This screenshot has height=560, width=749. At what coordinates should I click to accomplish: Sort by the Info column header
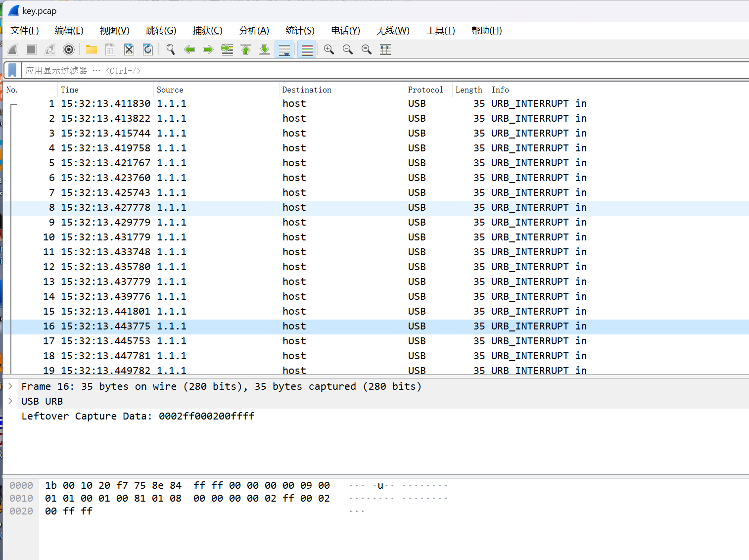coord(618,90)
